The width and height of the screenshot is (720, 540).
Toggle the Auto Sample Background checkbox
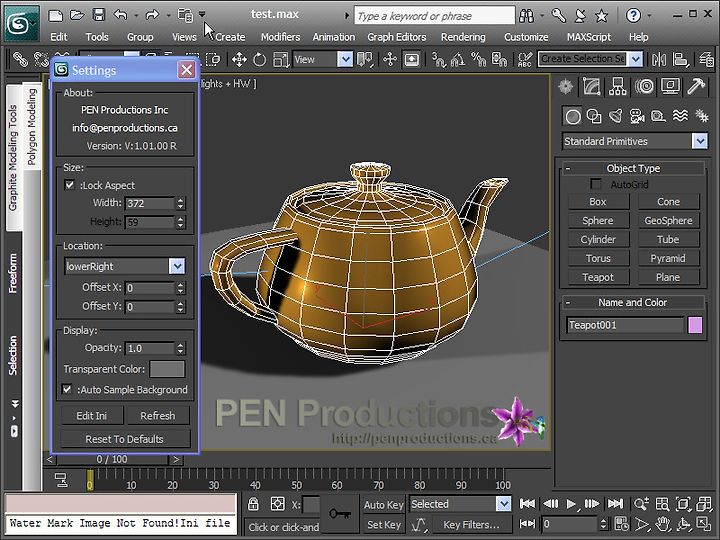(x=67, y=389)
